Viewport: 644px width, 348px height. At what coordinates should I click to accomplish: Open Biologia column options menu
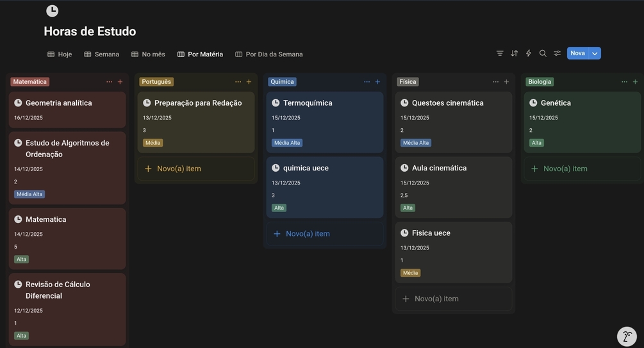click(x=624, y=82)
